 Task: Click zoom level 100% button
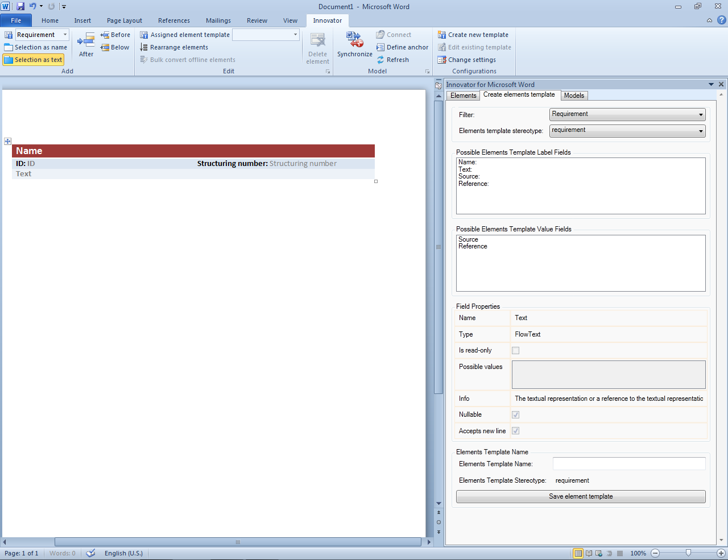[638, 553]
